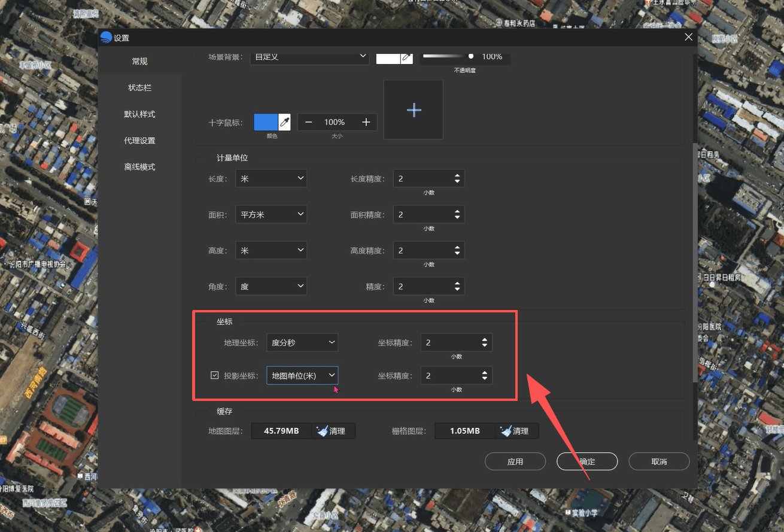
Task: Click the app logo in the title bar
Action: click(x=107, y=38)
